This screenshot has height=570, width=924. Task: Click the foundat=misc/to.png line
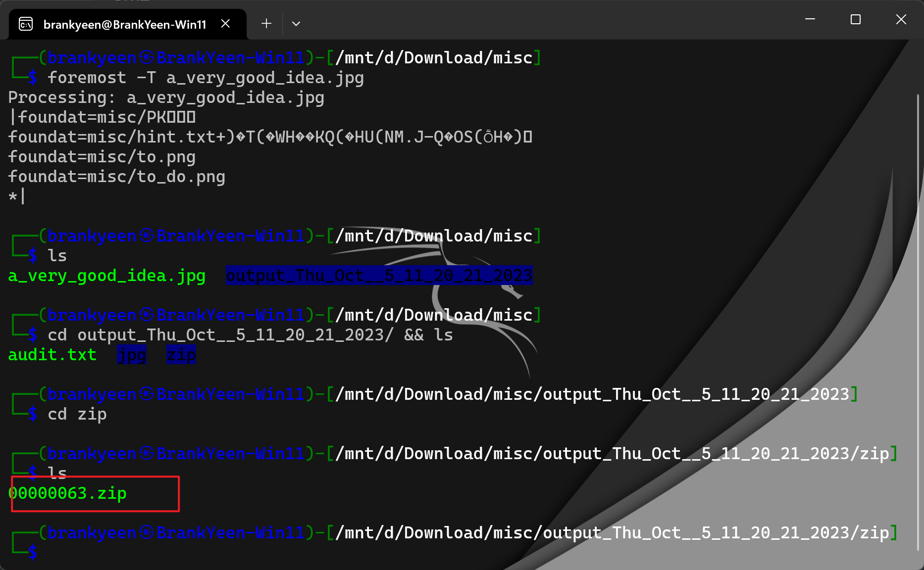pos(102,157)
